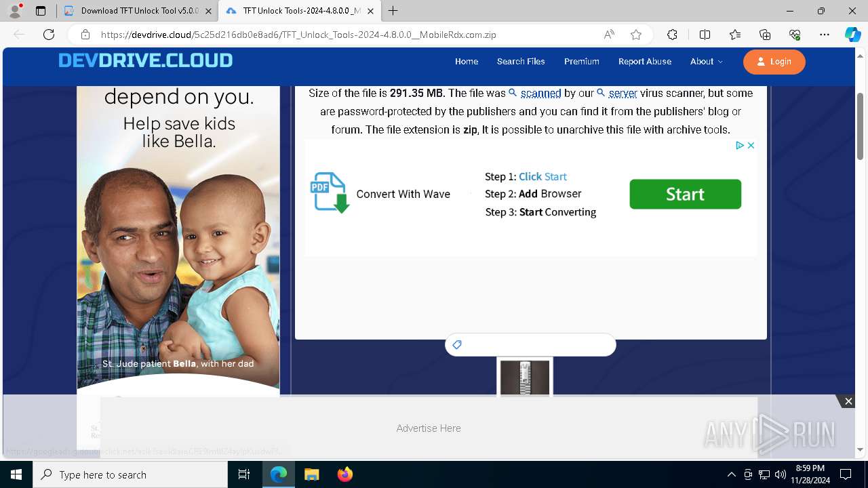Open File Explorer from taskbar

[311, 474]
